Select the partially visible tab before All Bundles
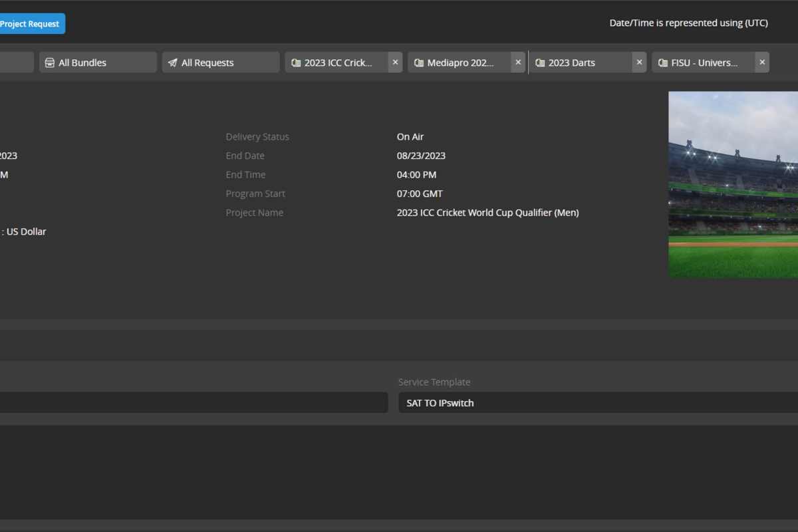The width and height of the screenshot is (798, 532). click(x=17, y=63)
